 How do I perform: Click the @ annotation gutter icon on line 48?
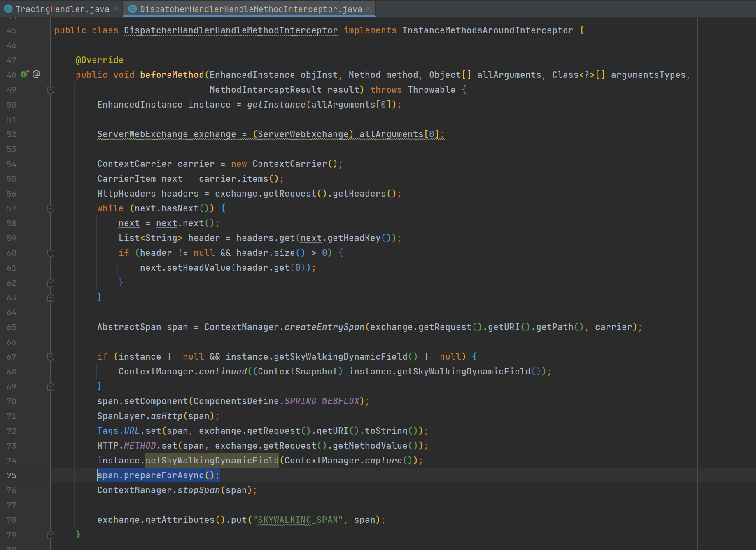[x=36, y=74]
